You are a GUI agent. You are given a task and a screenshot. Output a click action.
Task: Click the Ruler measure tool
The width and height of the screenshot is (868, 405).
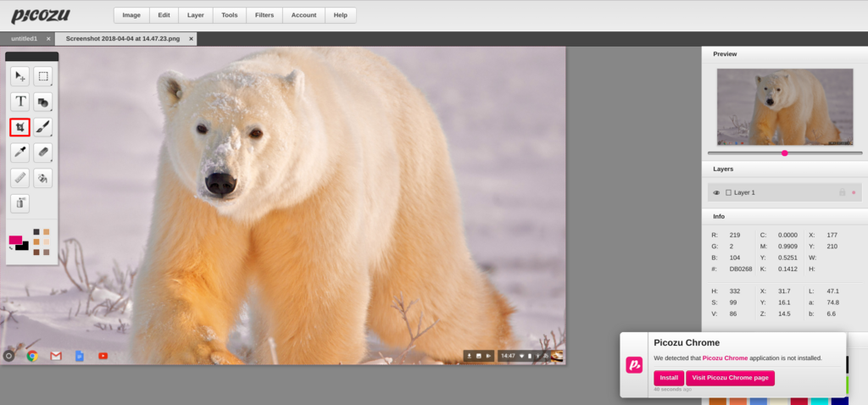coord(20,178)
